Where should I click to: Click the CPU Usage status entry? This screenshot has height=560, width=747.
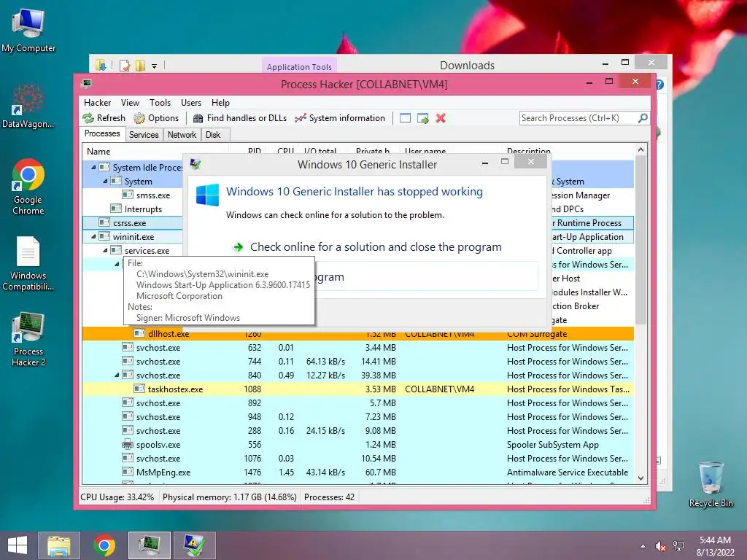pyautogui.click(x=117, y=497)
